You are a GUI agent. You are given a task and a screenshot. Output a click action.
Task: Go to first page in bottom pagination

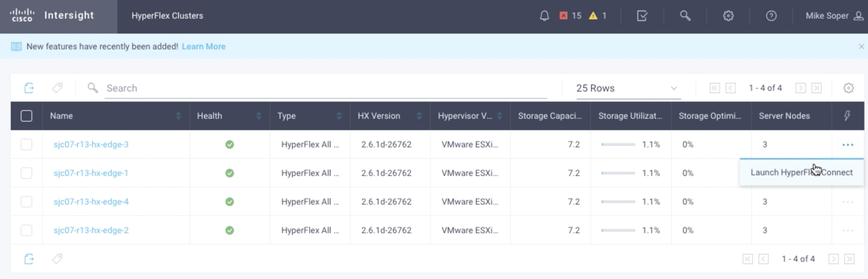pyautogui.click(x=747, y=259)
